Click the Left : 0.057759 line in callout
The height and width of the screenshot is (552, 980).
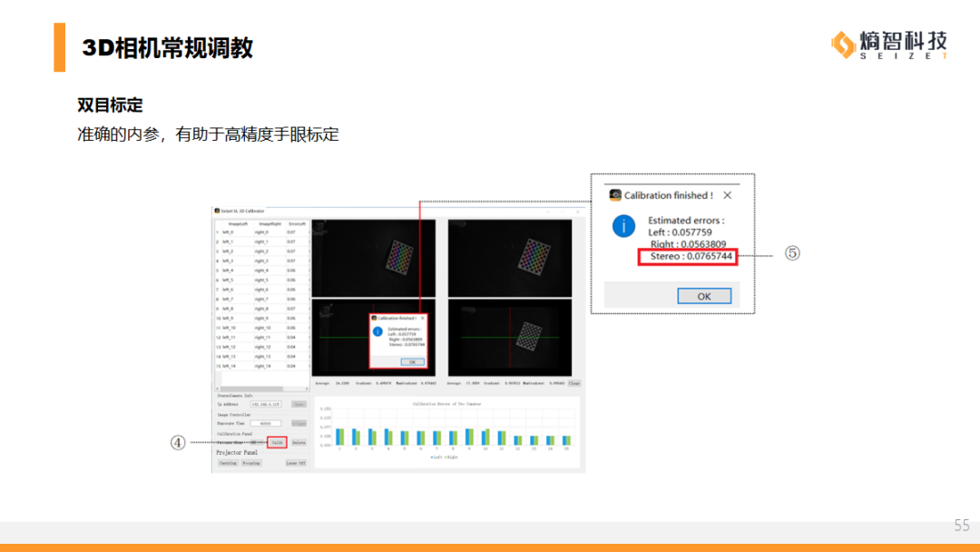pos(680,232)
